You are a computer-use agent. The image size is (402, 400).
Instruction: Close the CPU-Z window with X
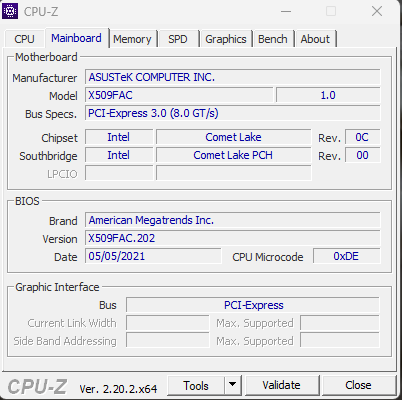coord(377,11)
